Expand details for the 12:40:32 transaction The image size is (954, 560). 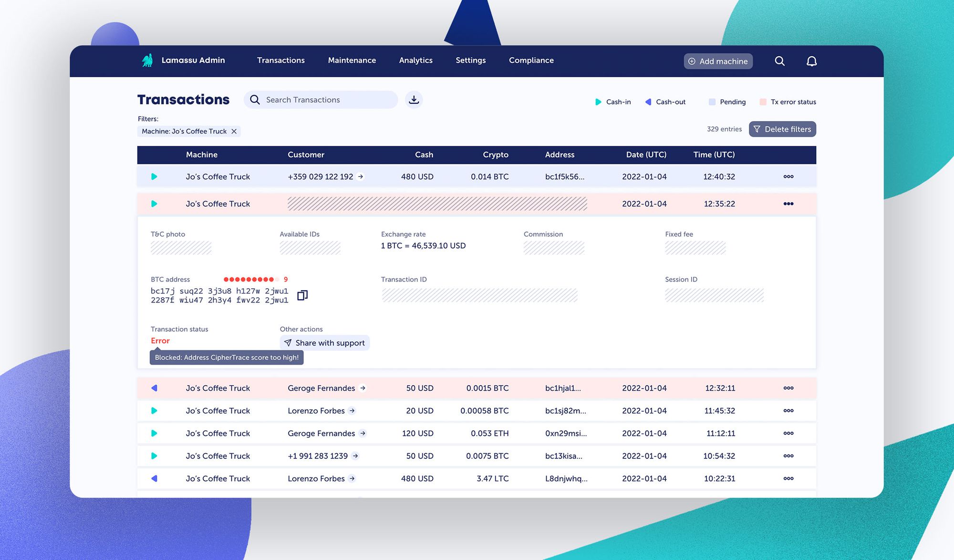coord(788,177)
